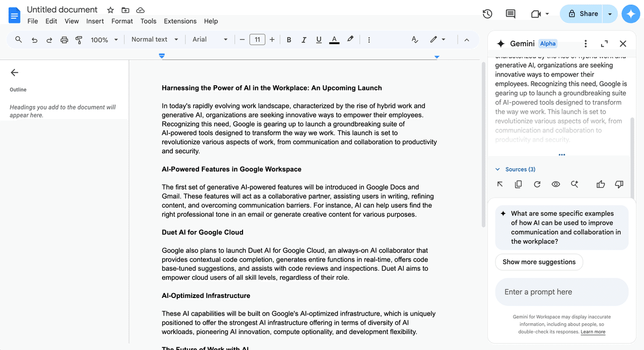Image resolution: width=644 pixels, height=350 pixels.
Task: Select the left indent ruler marker
Action: coord(162,56)
